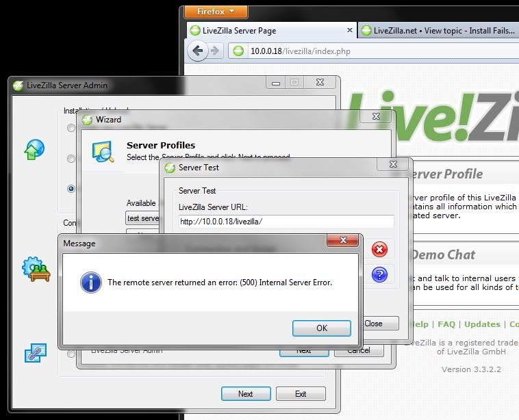Click the Firefox address bar URL

click(x=300, y=51)
